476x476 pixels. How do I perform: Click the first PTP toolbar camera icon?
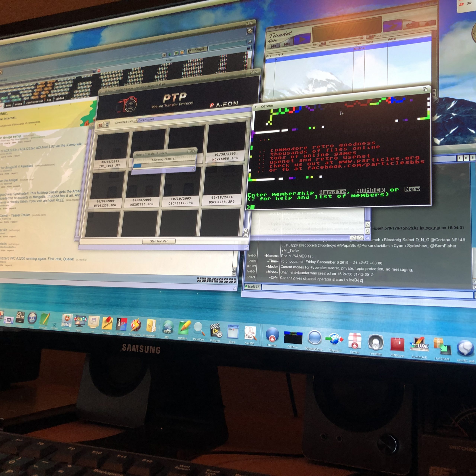(100, 125)
